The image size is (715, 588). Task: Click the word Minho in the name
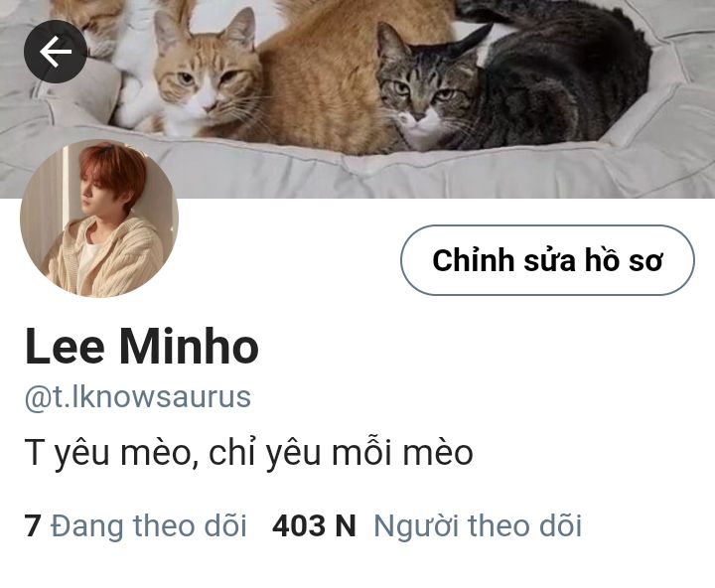point(190,347)
